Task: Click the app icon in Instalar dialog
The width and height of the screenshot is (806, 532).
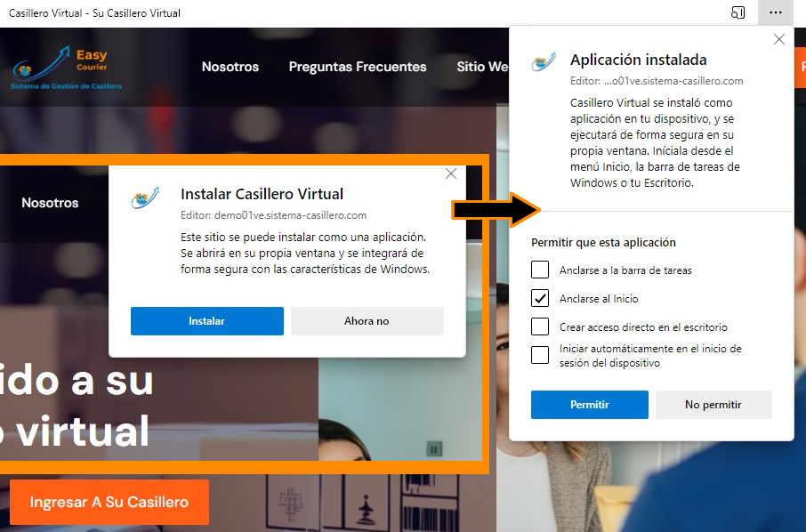Action: 145,197
